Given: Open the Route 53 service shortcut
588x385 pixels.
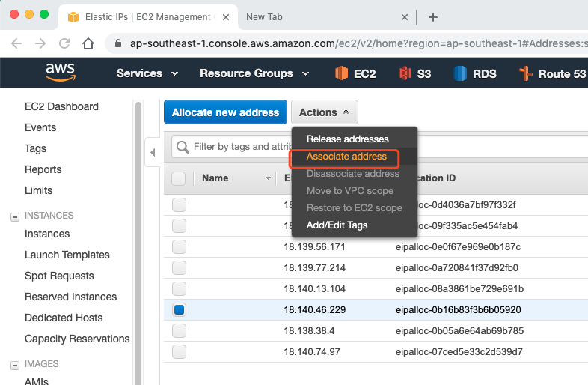Looking at the screenshot, I should tap(552, 73).
